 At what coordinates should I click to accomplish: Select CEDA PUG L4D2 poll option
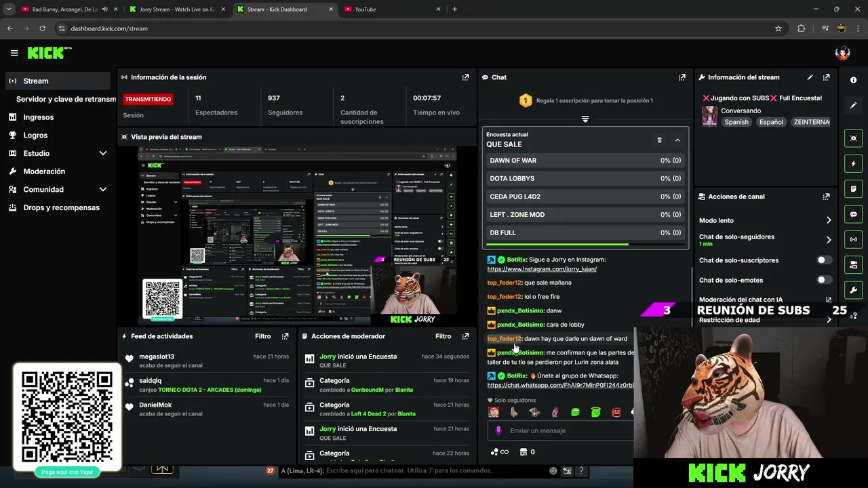(585, 197)
